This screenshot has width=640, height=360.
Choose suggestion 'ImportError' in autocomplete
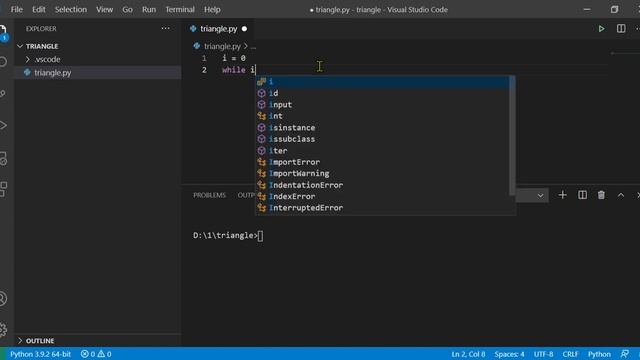pyautogui.click(x=382, y=162)
